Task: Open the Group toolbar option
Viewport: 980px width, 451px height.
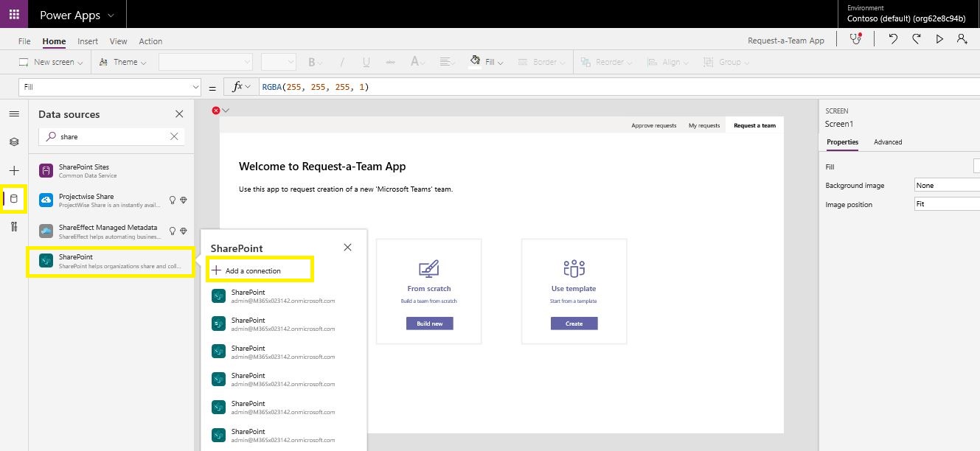Action: 726,62
